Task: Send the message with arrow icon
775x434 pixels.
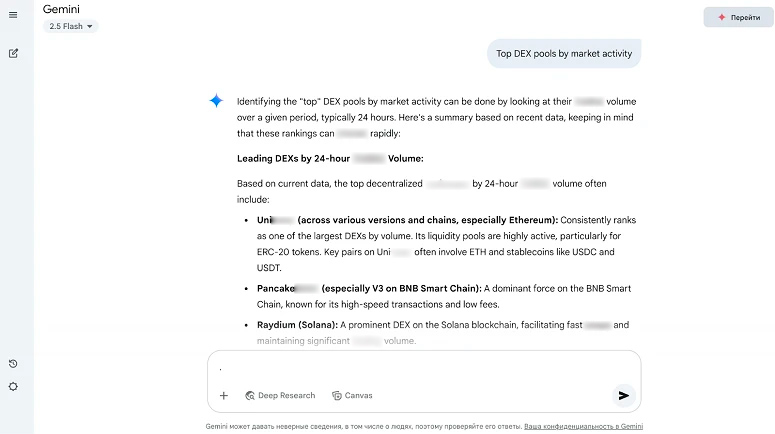Action: [x=623, y=396]
